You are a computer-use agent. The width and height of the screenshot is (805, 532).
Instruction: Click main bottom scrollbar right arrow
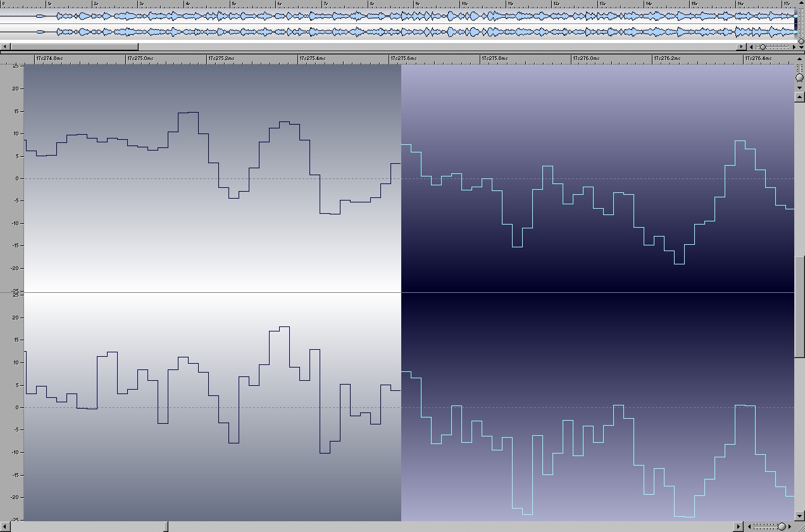click(x=738, y=526)
